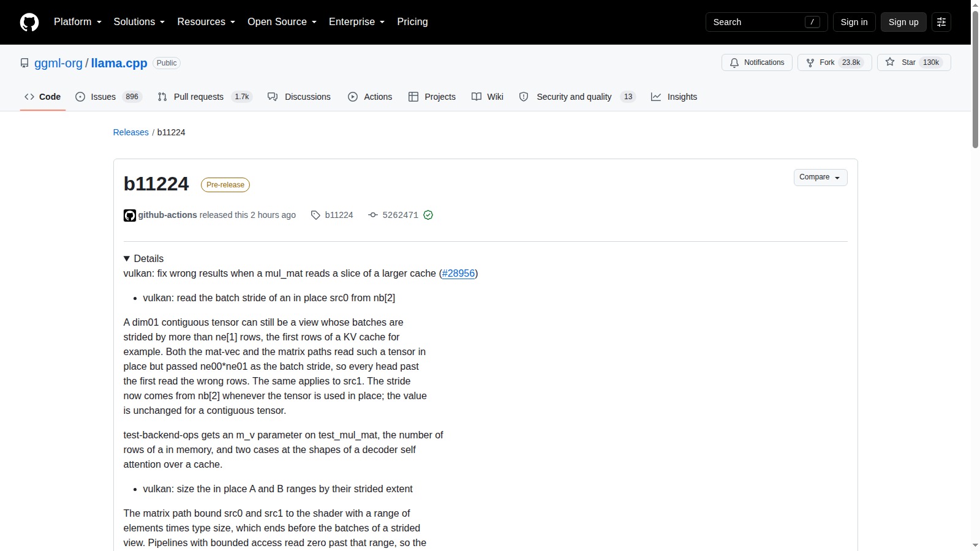Click the Pre-release label badge
The image size is (980, 551).
[x=225, y=185]
